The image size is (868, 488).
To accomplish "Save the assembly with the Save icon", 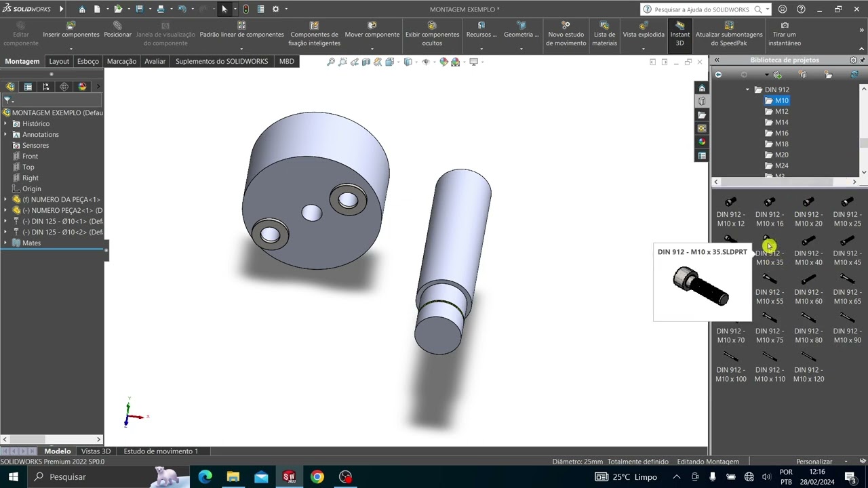I will point(139,9).
